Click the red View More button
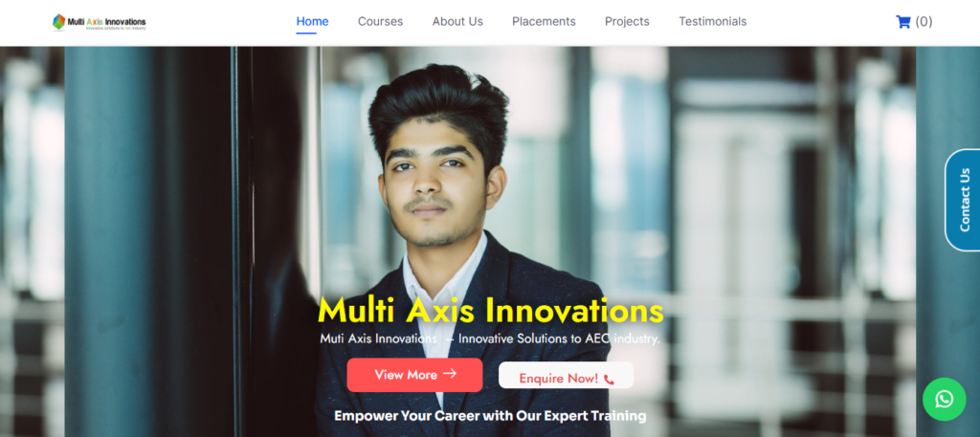 414,375
